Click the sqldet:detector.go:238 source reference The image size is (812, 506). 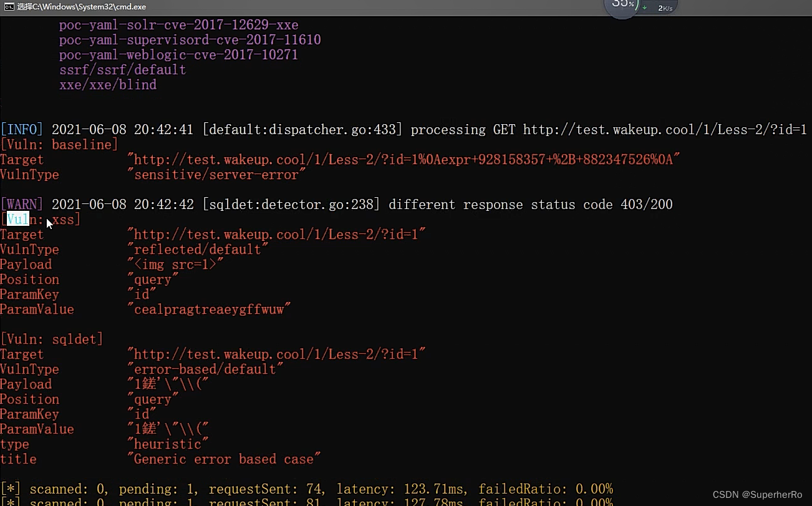[291, 205]
